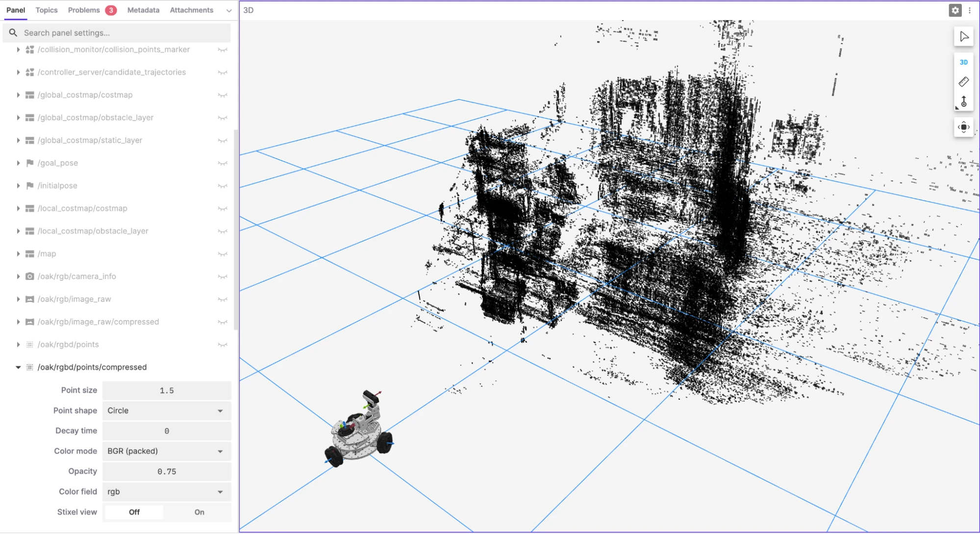
Task: Click the search magnifier icon
Action: coord(14,33)
